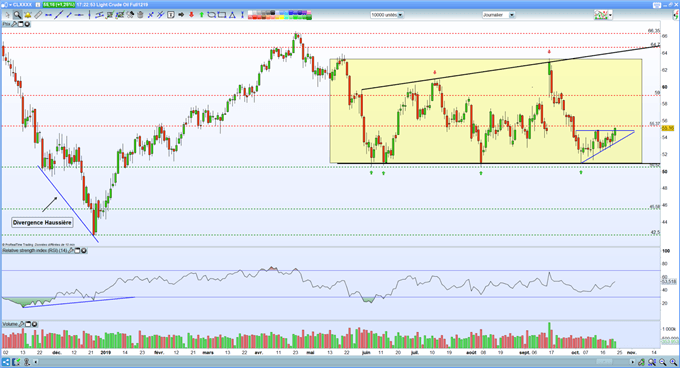Click the alert bell icon
Image resolution: width=680 pixels, height=368 pixels.
coord(28,15)
